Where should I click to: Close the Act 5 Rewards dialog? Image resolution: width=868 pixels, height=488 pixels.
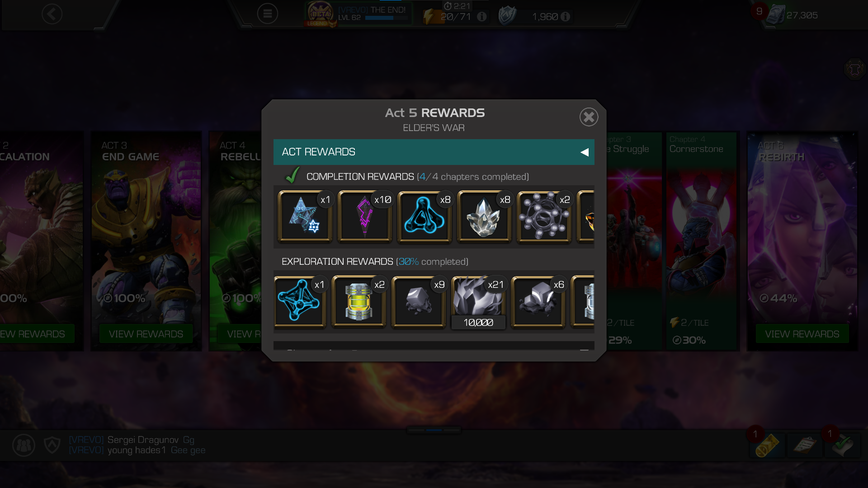point(589,117)
